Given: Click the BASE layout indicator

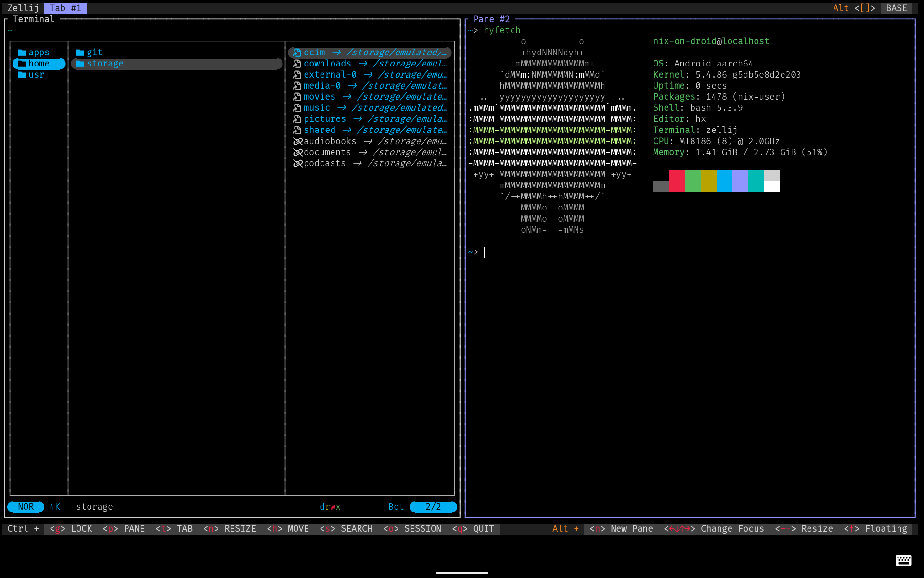Looking at the screenshot, I should click(897, 8).
